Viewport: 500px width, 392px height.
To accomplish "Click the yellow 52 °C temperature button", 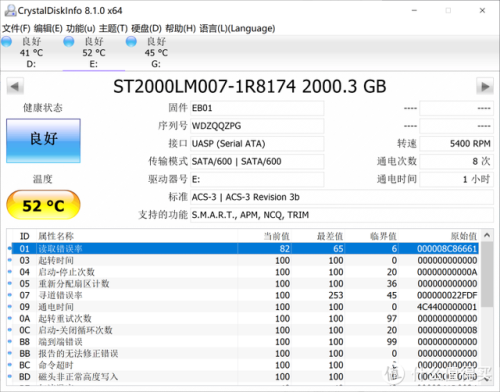I will [x=43, y=205].
